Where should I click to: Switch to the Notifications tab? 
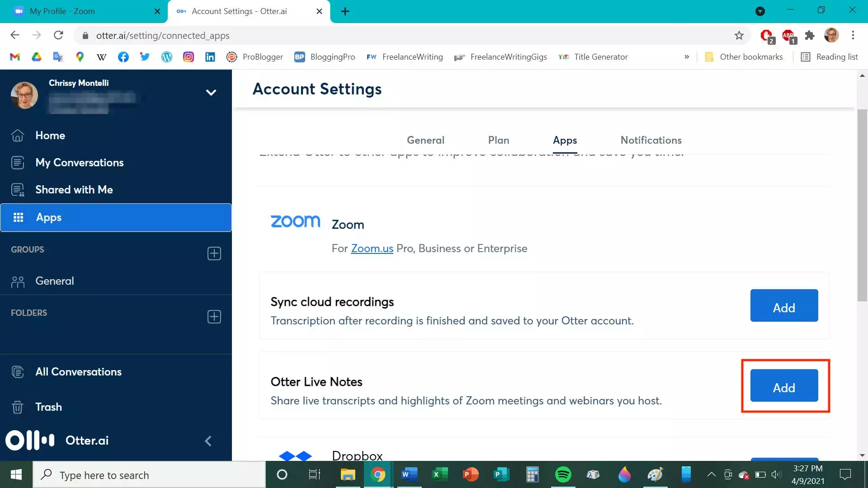[651, 140]
